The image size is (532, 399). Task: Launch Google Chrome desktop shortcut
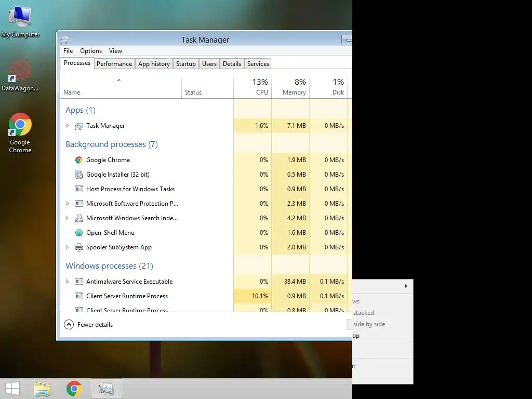(x=20, y=133)
